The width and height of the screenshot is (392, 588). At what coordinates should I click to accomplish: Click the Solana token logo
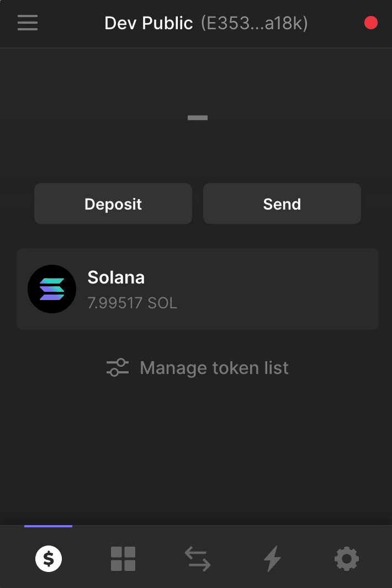52,288
